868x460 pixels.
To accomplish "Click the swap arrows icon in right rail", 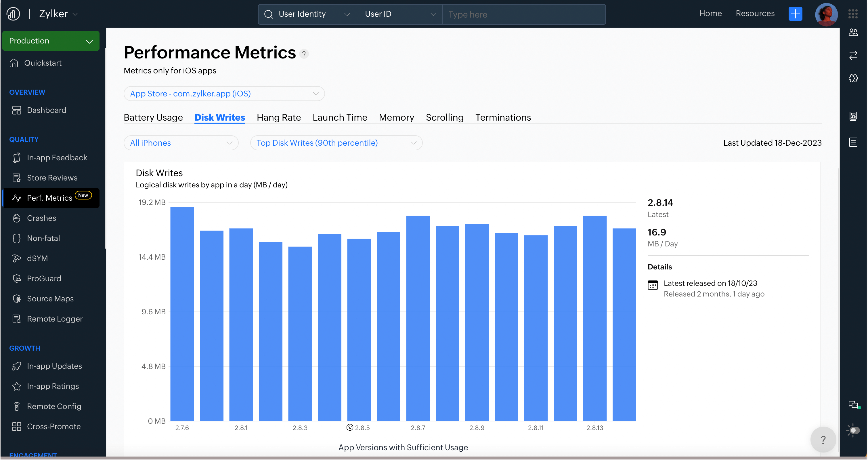I will 853,55.
